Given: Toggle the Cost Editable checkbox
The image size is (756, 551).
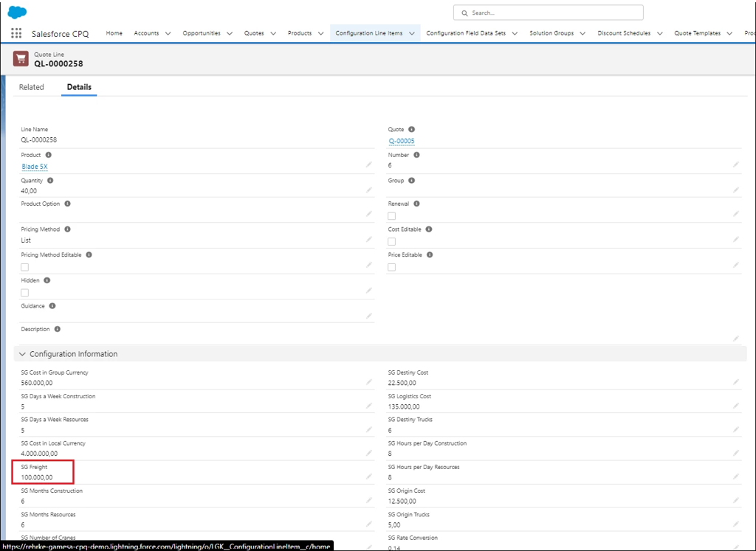Looking at the screenshot, I should click(x=391, y=242).
